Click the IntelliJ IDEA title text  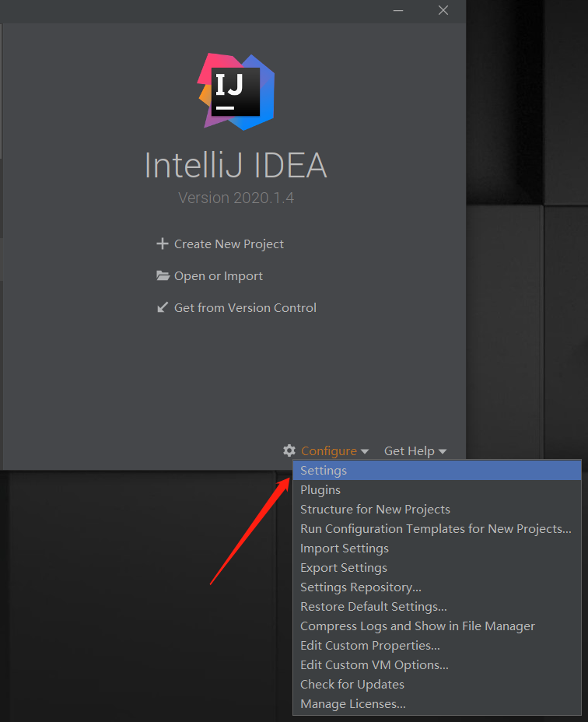click(236, 165)
